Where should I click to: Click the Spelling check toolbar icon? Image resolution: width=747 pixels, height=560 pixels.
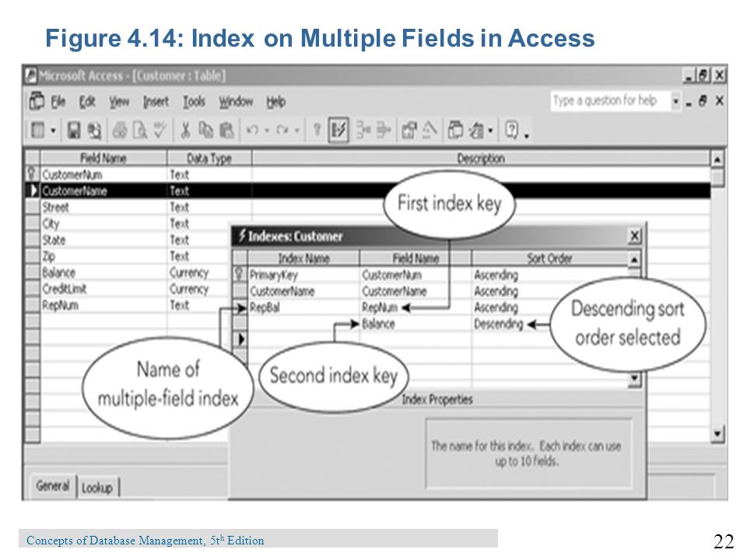(160, 130)
